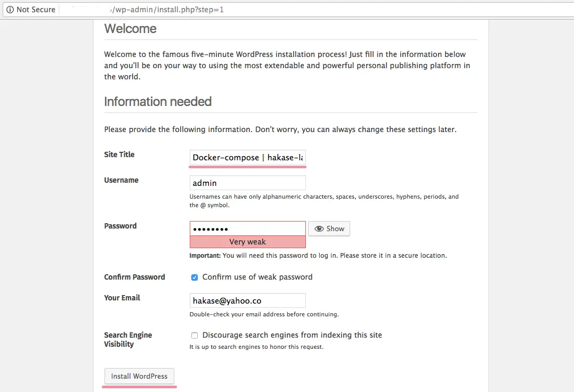Enable Discourage search engines from indexing
This screenshot has width=574, height=392.
pyautogui.click(x=195, y=336)
